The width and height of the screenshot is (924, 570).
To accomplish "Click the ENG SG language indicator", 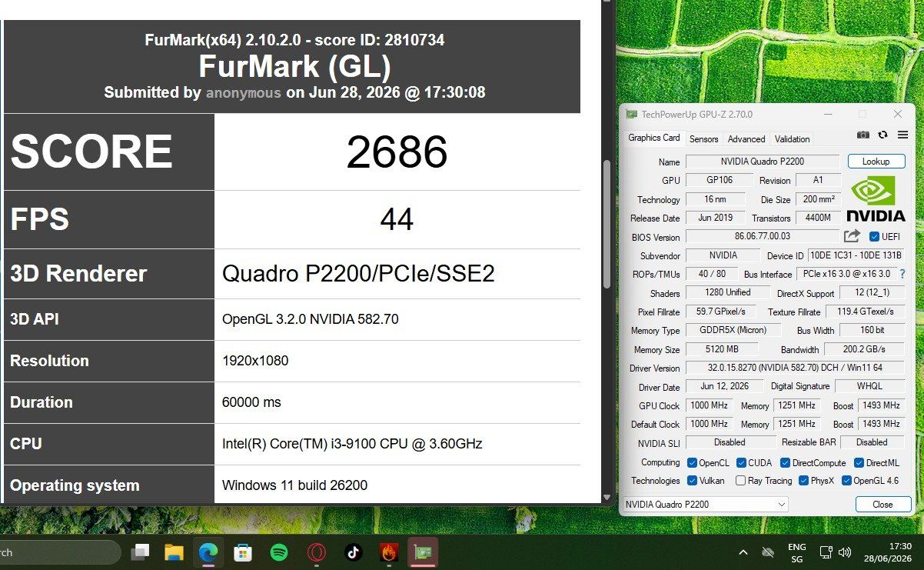I will coord(796,552).
